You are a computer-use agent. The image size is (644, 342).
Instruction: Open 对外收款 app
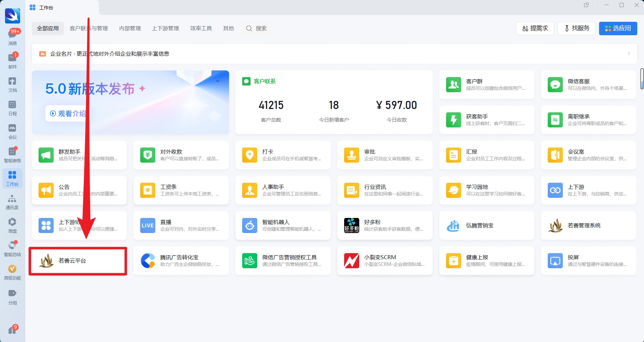[181, 155]
